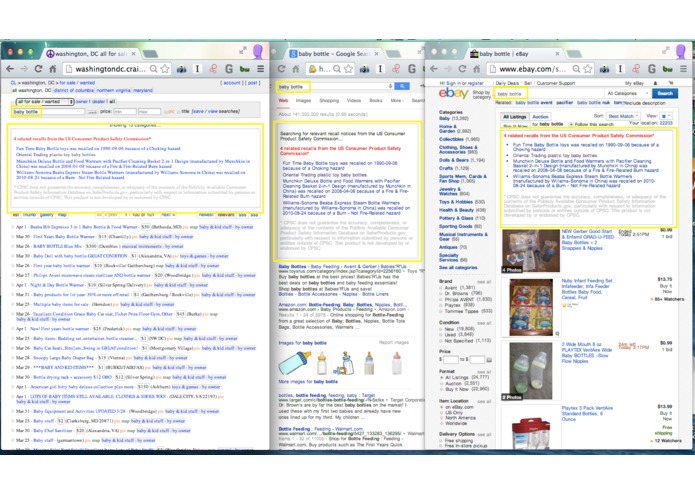The width and height of the screenshot is (695, 494).
Task: Open Chrome menu in eBay window
Action: pyautogui.click(x=683, y=69)
